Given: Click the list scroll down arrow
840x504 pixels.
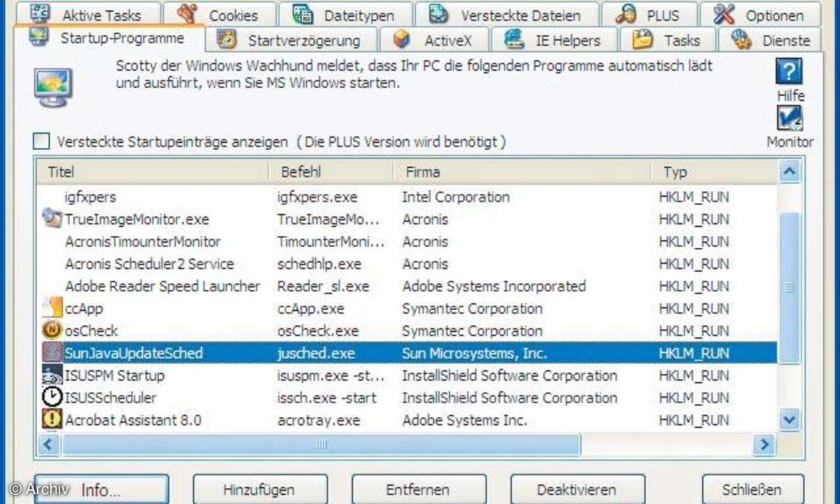Looking at the screenshot, I should tap(790, 419).
